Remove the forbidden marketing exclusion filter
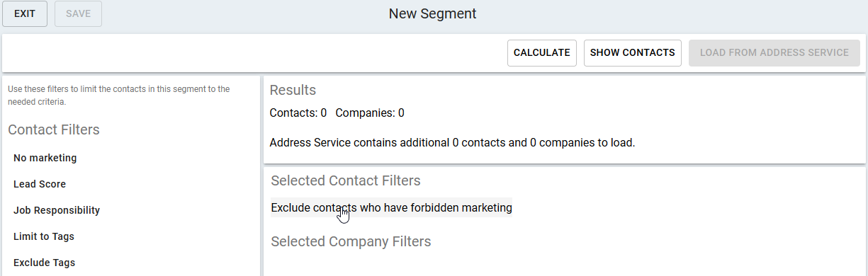The width and height of the screenshot is (868, 276). 391,208
